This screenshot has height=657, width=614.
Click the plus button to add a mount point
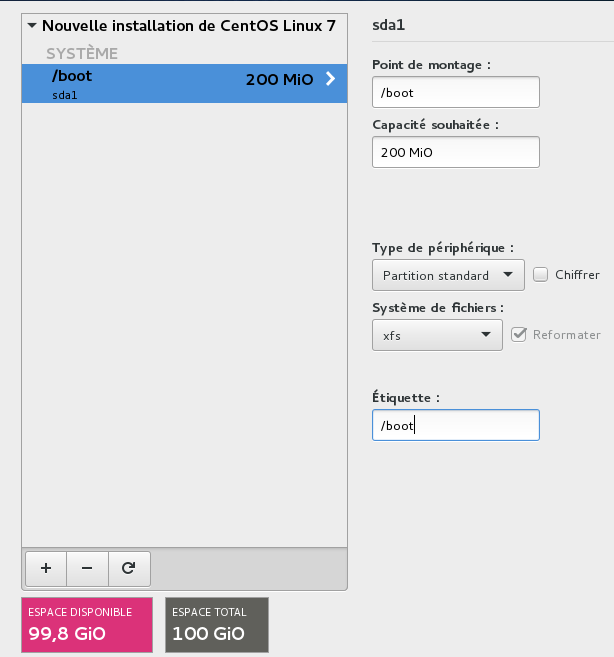point(46,568)
